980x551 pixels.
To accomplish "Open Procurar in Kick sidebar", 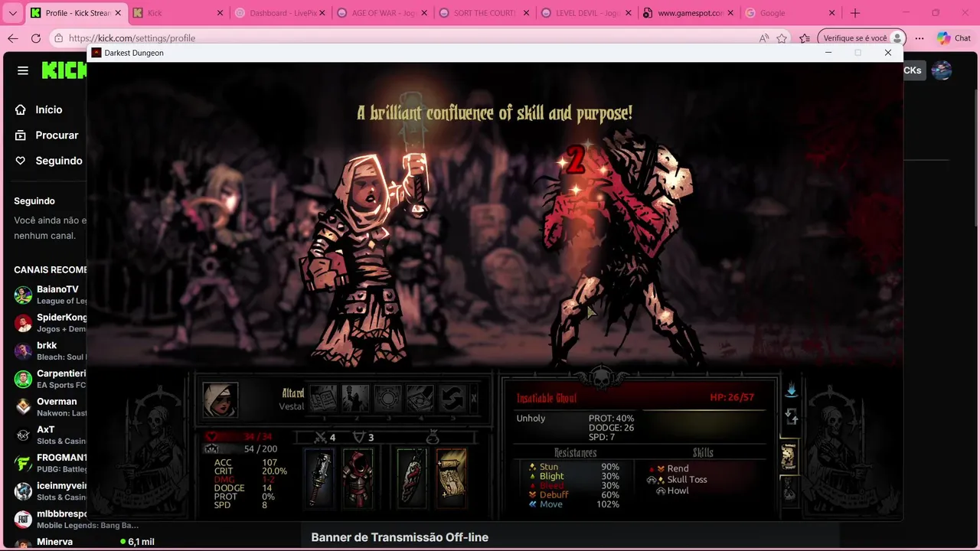I will (x=46, y=135).
